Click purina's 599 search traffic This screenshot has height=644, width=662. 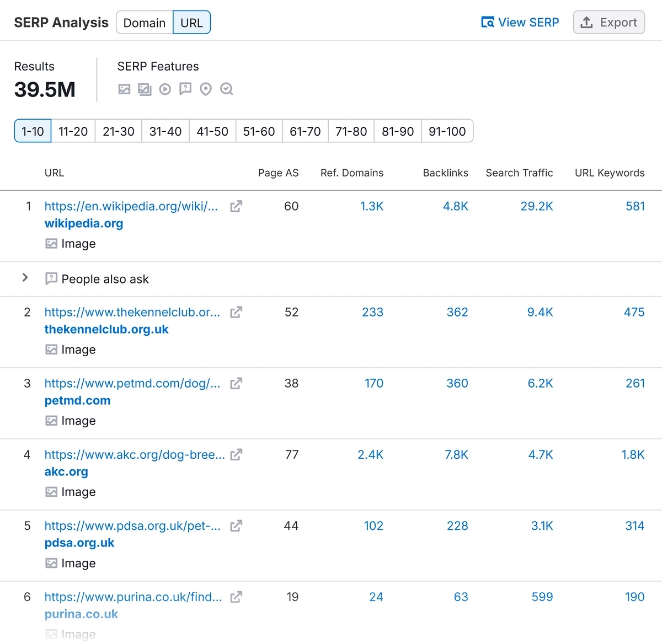tap(542, 597)
